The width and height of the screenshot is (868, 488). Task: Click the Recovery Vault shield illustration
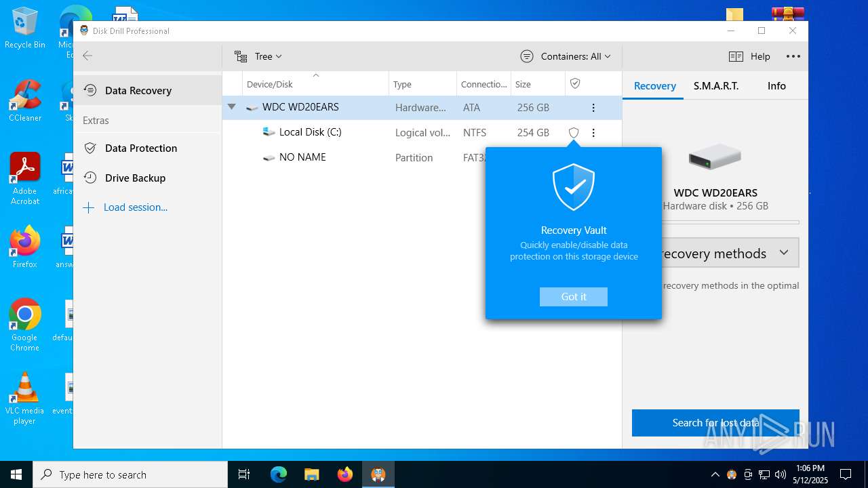[x=574, y=188]
